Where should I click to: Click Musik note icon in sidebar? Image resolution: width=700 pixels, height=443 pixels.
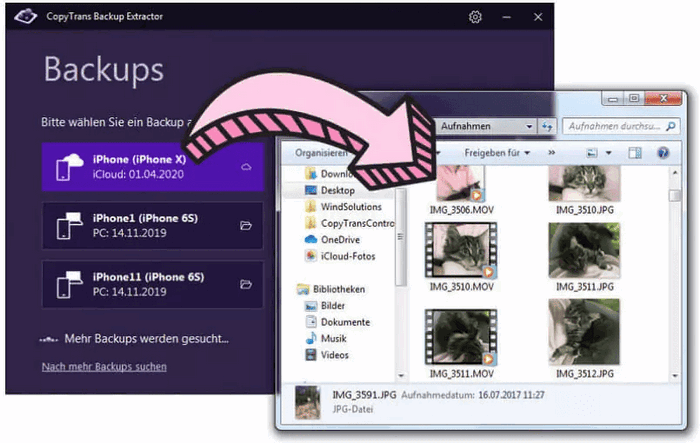(311, 339)
